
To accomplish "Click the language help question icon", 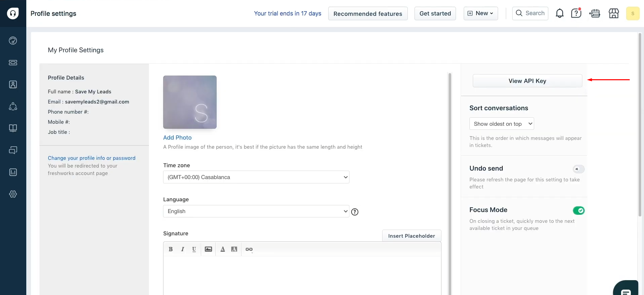I will tap(355, 212).
